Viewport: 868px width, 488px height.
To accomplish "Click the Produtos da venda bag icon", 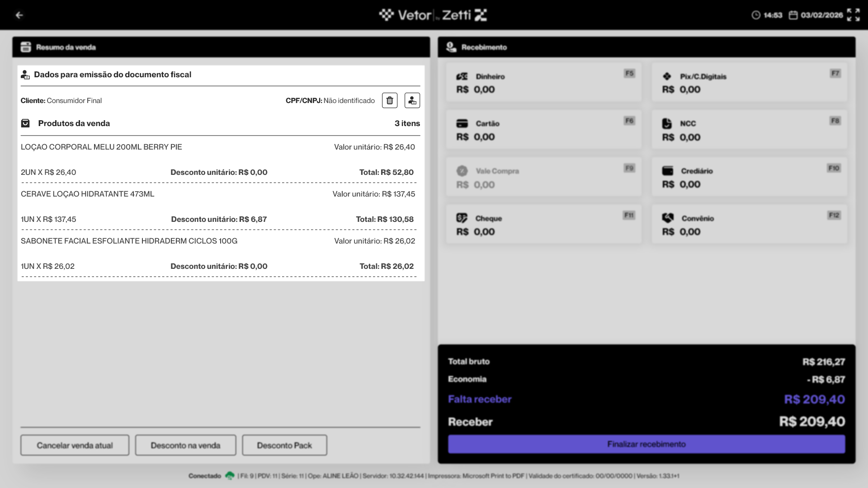I will click(x=25, y=123).
